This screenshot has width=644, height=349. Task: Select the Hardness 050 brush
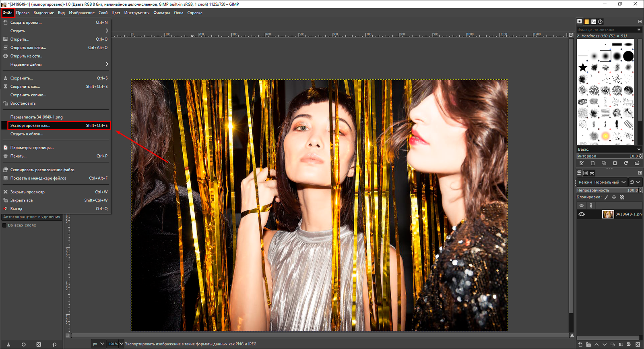[605, 56]
